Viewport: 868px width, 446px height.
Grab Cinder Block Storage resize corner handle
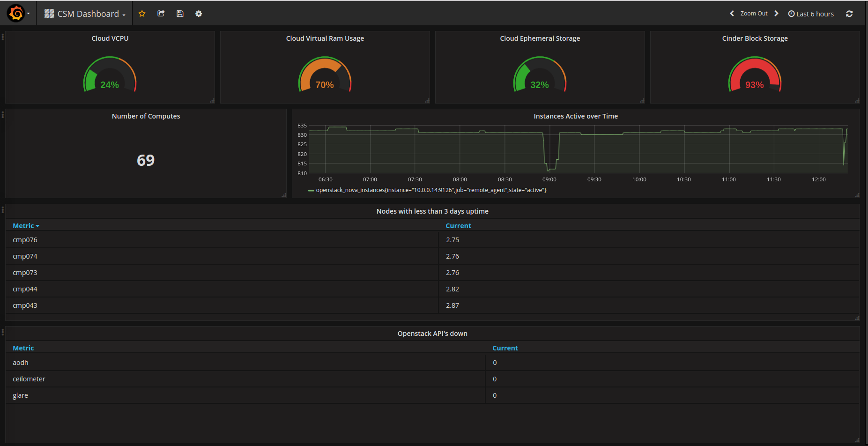(857, 101)
